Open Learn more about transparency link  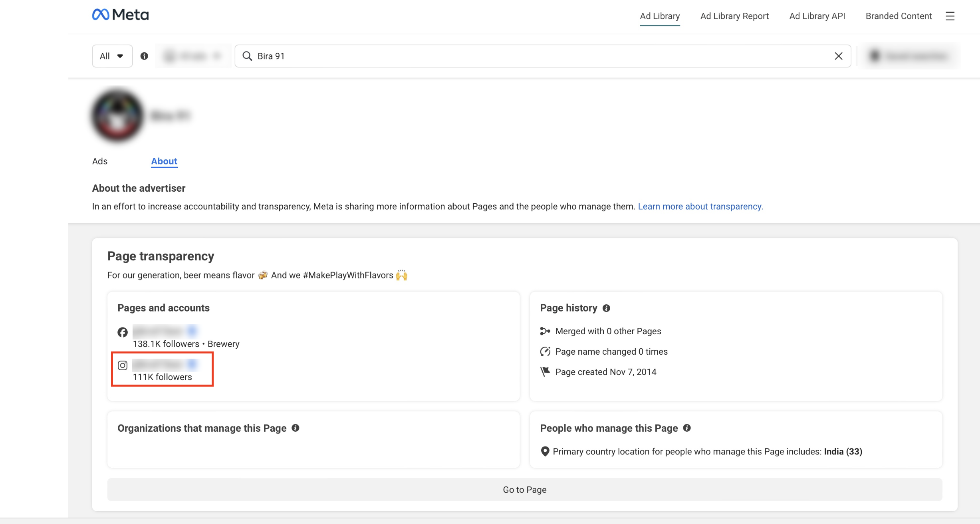700,206
